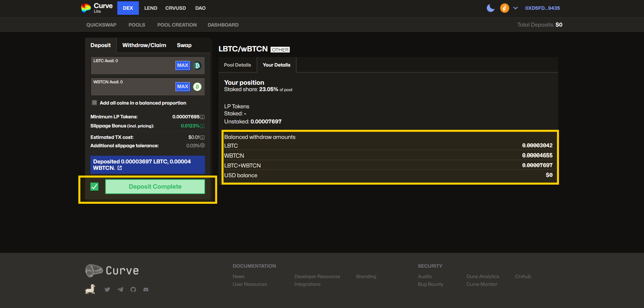The height and width of the screenshot is (308, 644).
Task: Open Crvhub link
Action: pyautogui.click(x=523, y=276)
